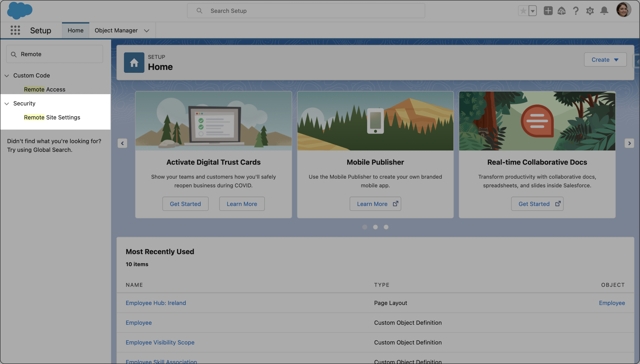This screenshot has width=640, height=364.
Task: Select Remote Site Settings in sidebar
Action: [x=52, y=117]
